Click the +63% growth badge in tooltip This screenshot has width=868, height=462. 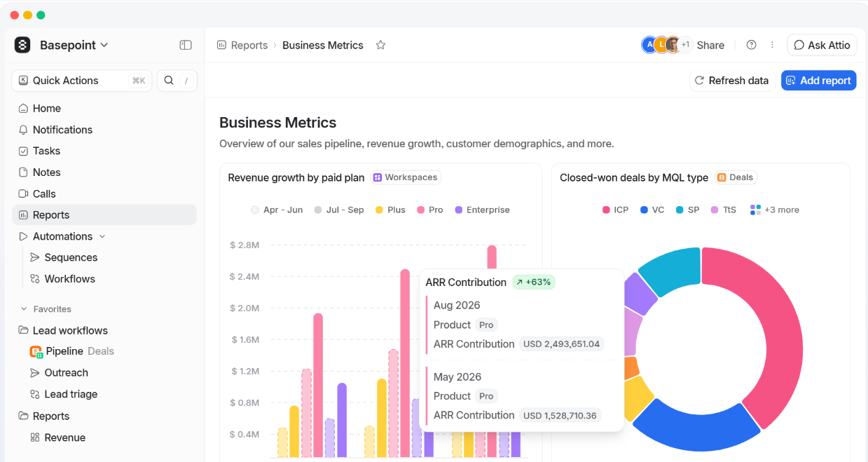point(534,282)
